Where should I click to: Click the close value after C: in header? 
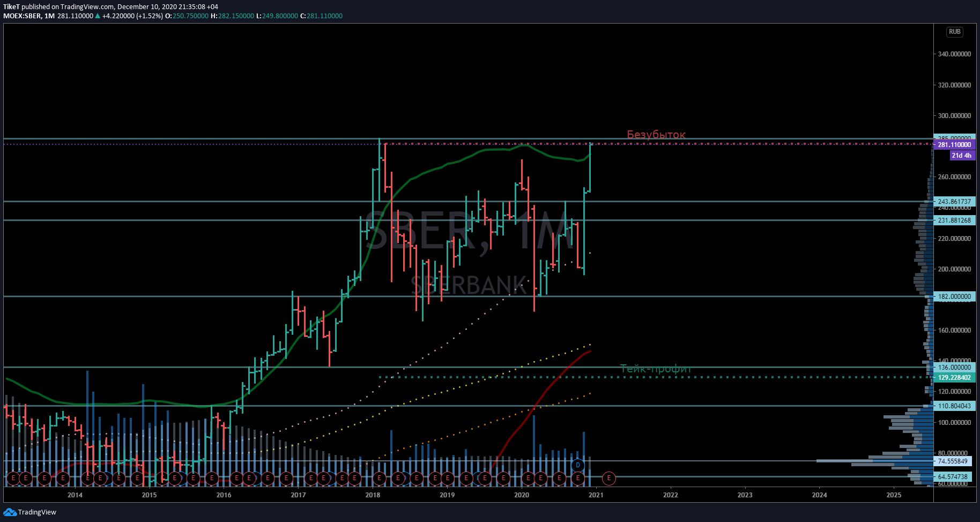[x=325, y=16]
